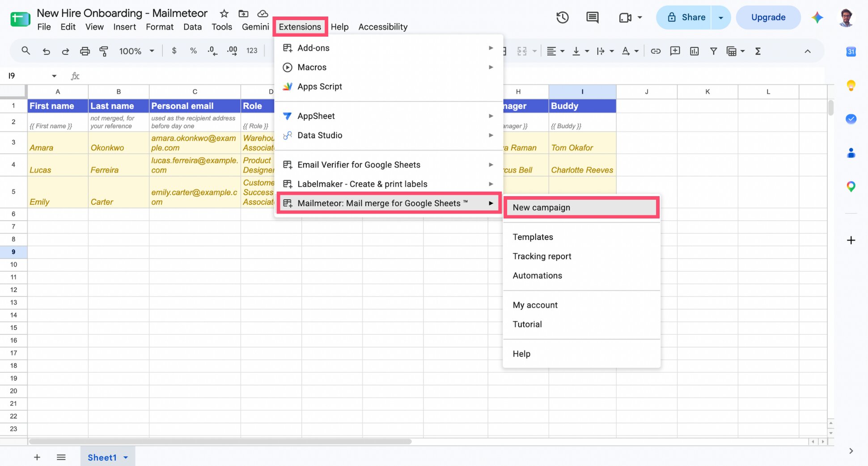This screenshot has height=466, width=868.
Task: Star the New Hire Onboarding document
Action: coord(224,13)
